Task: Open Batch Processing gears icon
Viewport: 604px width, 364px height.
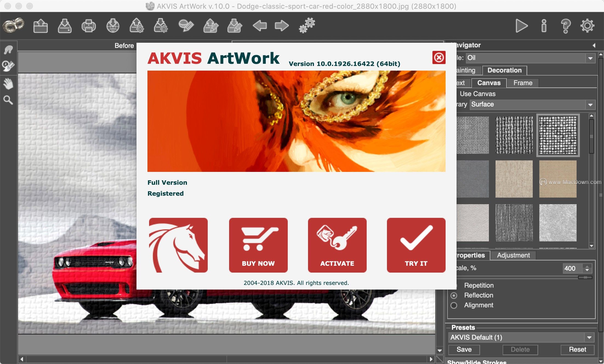Action: [x=307, y=26]
